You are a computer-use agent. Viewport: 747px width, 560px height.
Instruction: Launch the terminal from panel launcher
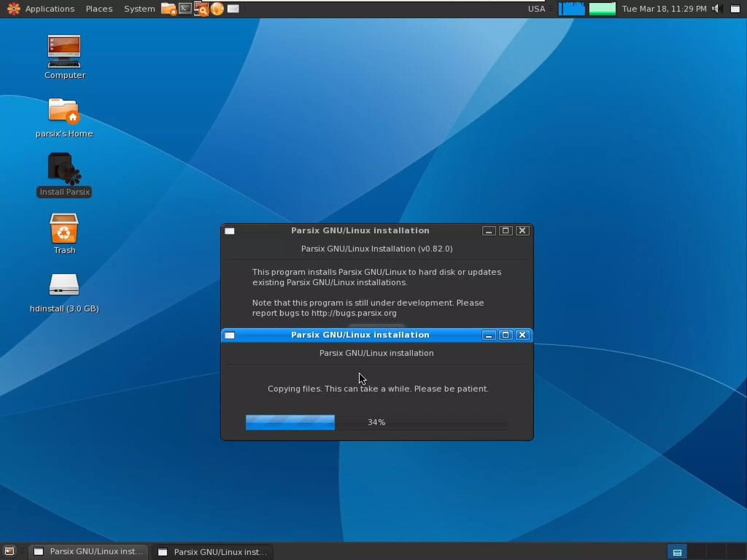point(185,9)
